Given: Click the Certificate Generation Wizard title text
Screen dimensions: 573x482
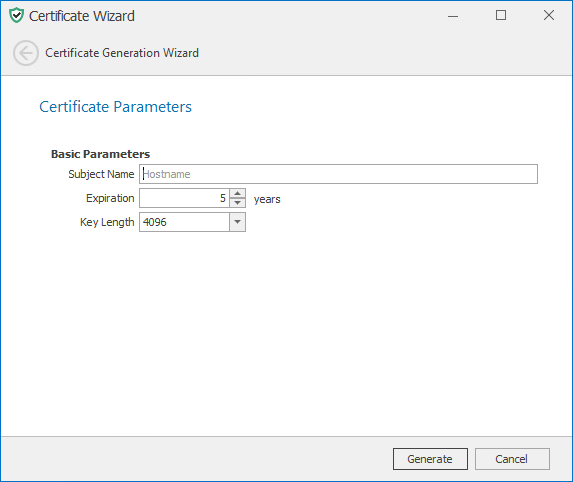Looking at the screenshot, I should (x=122, y=53).
